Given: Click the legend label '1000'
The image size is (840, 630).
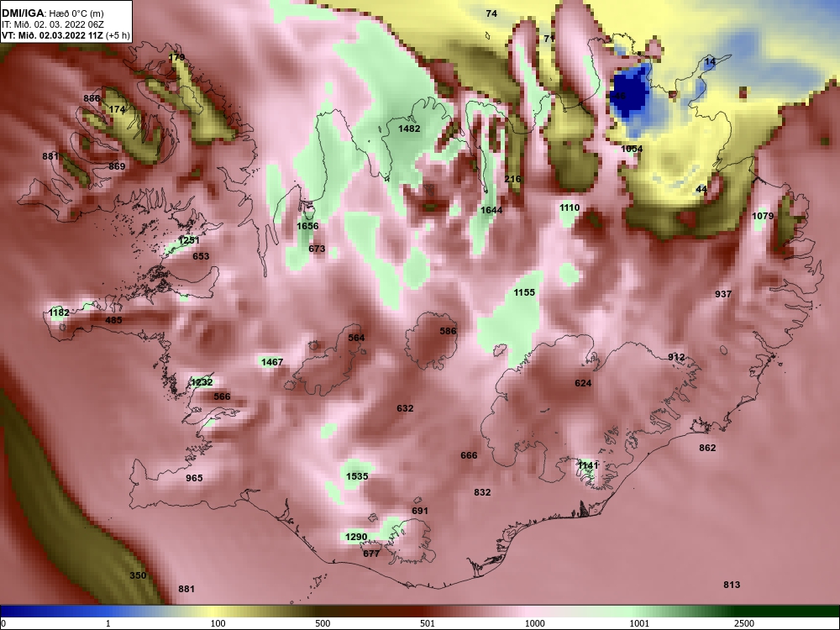Looking at the screenshot, I should (x=534, y=623).
